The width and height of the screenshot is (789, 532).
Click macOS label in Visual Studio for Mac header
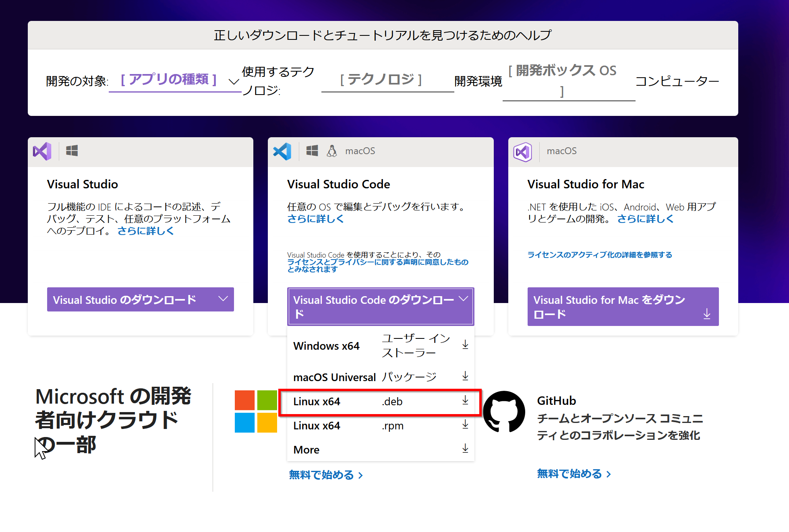561,151
